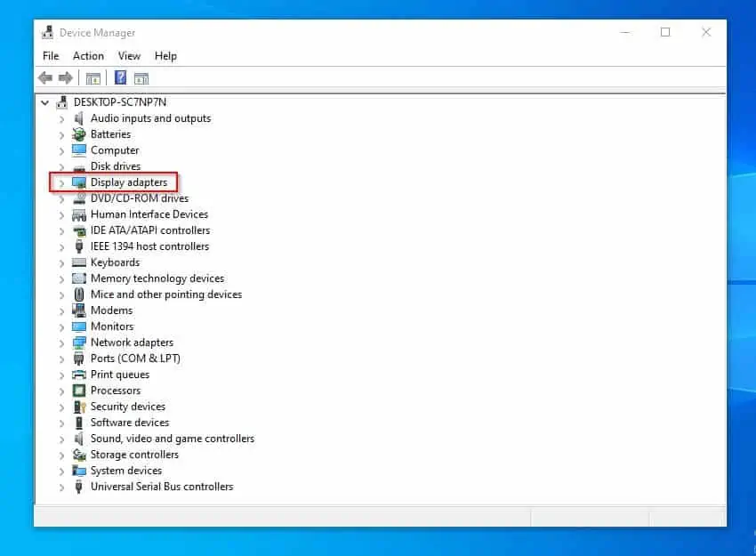The image size is (756, 556).
Task: Select Mice and other pointing devices label
Action: (x=166, y=294)
